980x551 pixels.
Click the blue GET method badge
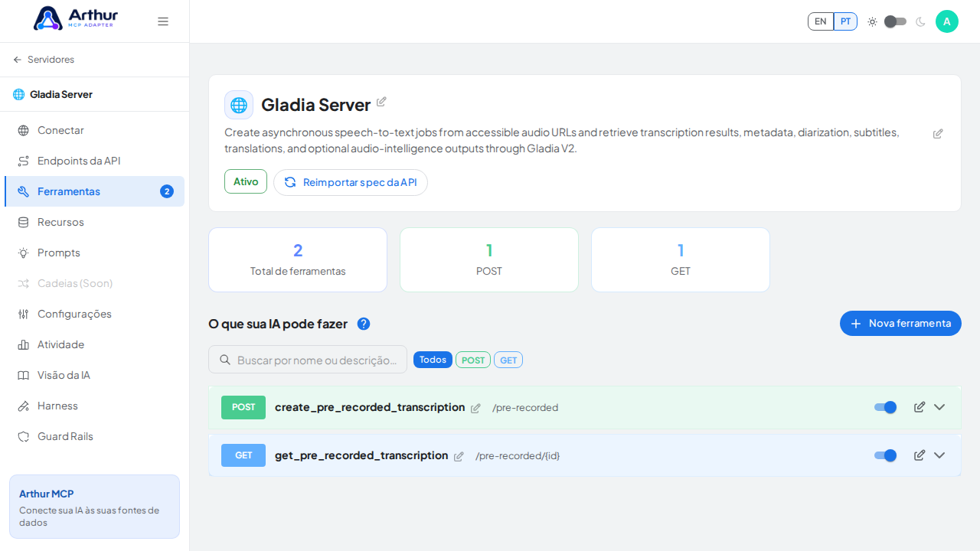tap(243, 455)
